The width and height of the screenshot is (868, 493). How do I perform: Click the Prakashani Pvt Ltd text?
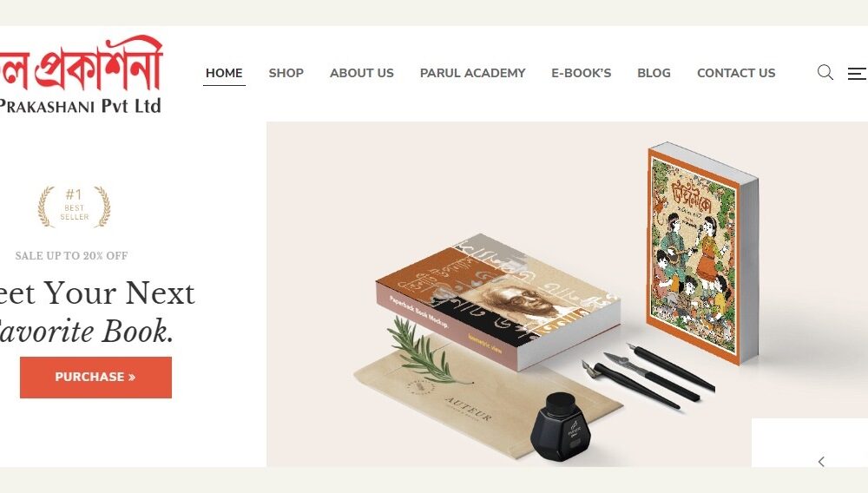[80, 106]
